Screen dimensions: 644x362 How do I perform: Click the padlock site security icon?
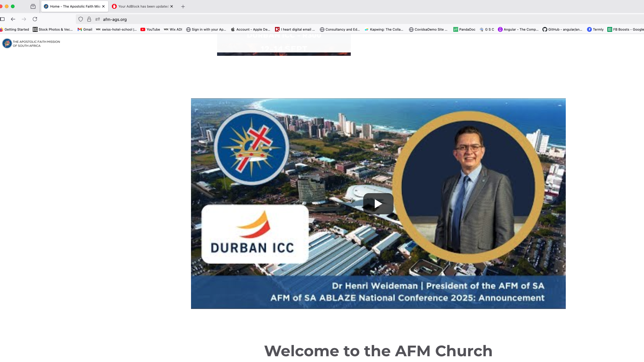point(89,19)
